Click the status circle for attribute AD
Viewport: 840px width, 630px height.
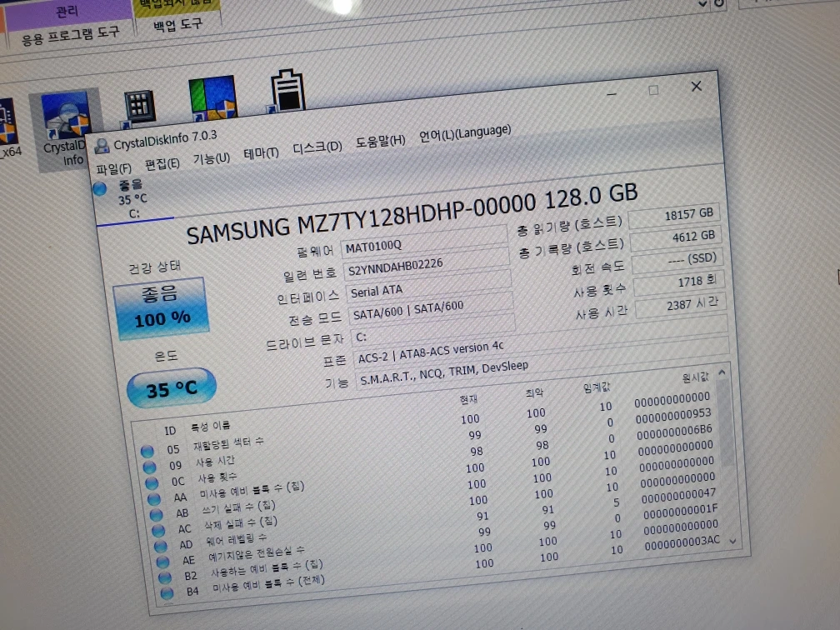[161, 546]
